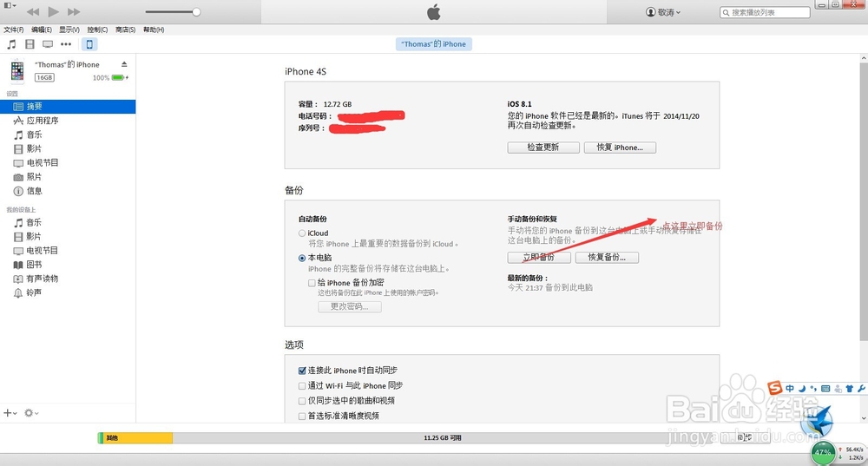Click the 更改密码... button
This screenshot has height=466, width=868.
[x=349, y=306]
